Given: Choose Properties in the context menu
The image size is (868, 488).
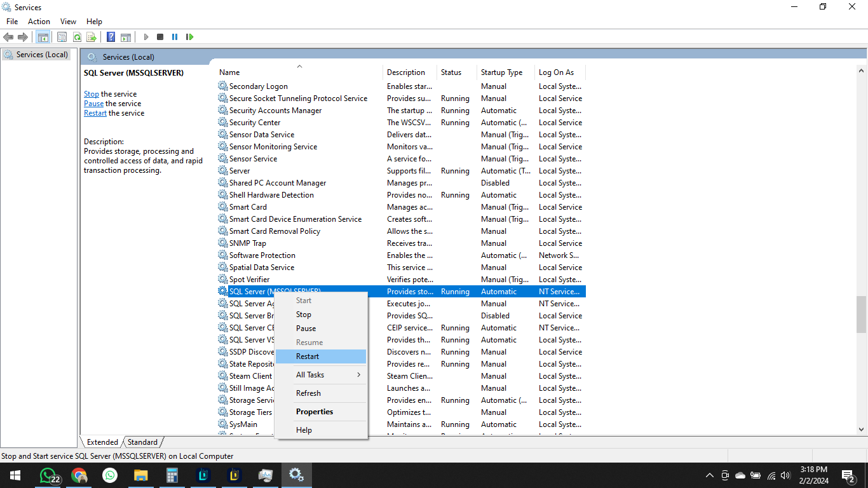Looking at the screenshot, I should [321, 412].
